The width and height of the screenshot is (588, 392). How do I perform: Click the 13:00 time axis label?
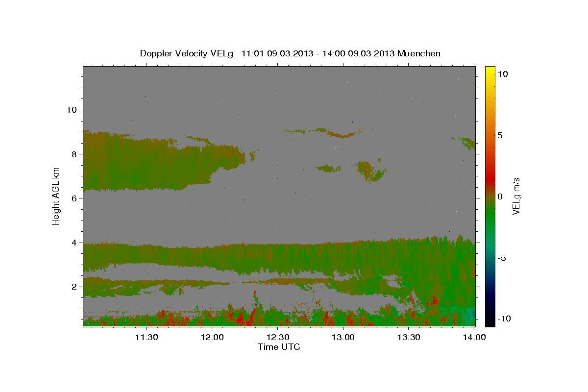tap(343, 337)
